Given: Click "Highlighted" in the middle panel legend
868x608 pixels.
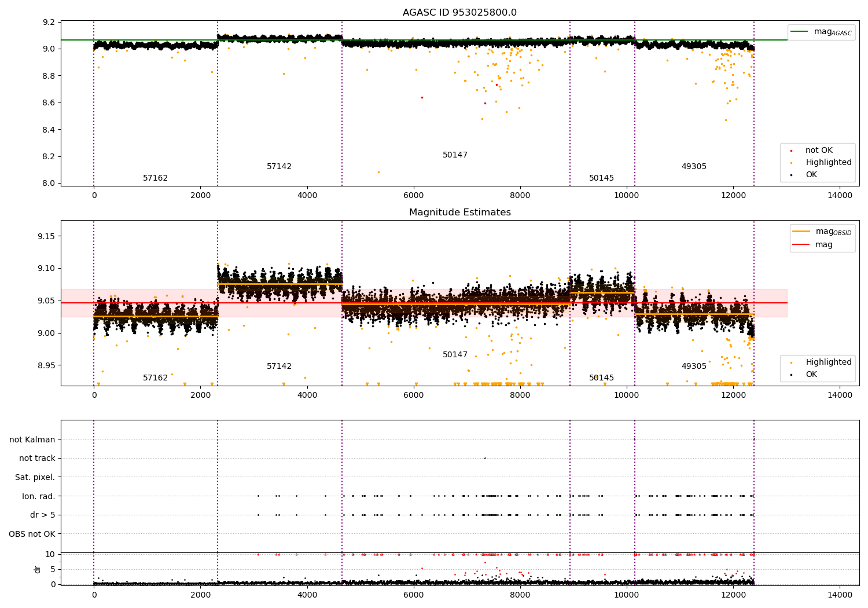Looking at the screenshot, I should (x=829, y=362).
